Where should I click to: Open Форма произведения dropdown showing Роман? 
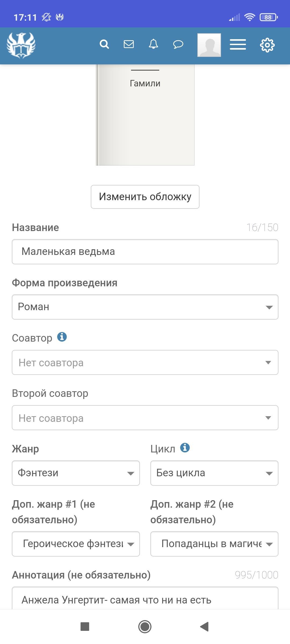[145, 307]
